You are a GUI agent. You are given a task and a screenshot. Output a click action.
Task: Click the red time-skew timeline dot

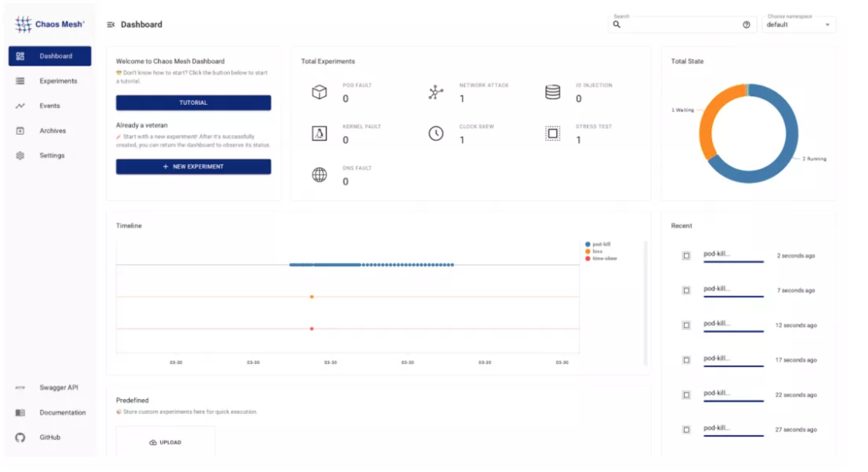[x=312, y=329]
